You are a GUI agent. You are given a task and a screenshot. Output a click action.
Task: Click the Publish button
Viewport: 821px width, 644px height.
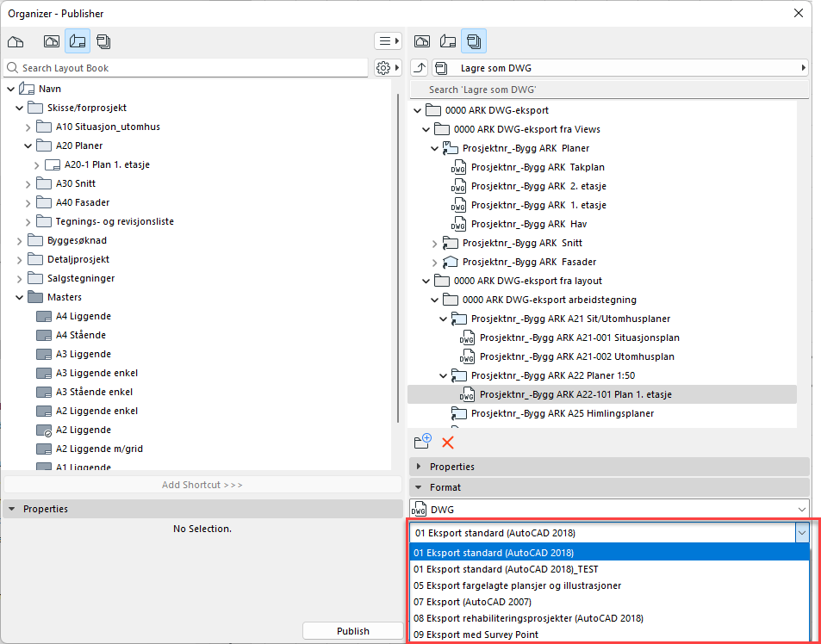(x=352, y=631)
